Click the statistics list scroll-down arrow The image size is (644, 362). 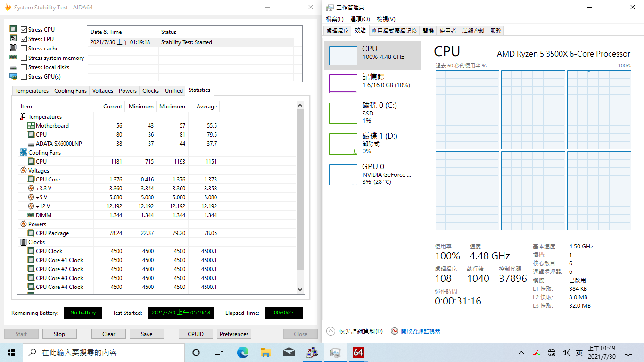[300, 289]
